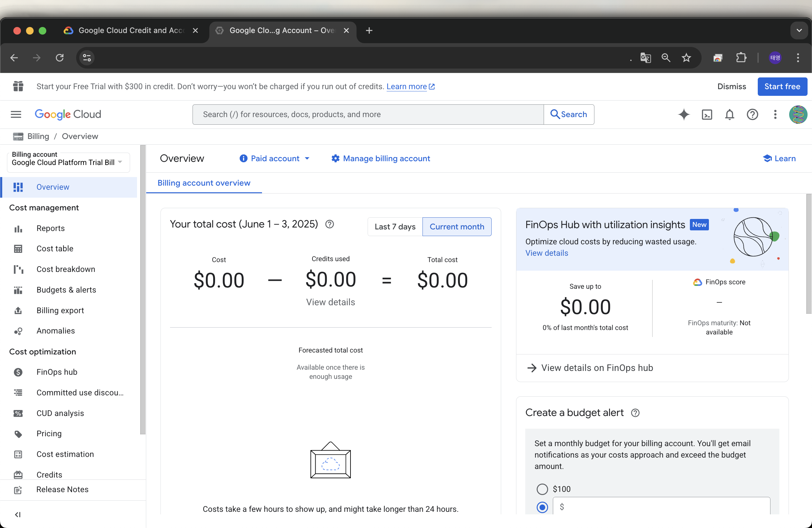This screenshot has height=528, width=812.
Task: Open Gemini AI assistant sparkle icon
Action: tap(684, 114)
